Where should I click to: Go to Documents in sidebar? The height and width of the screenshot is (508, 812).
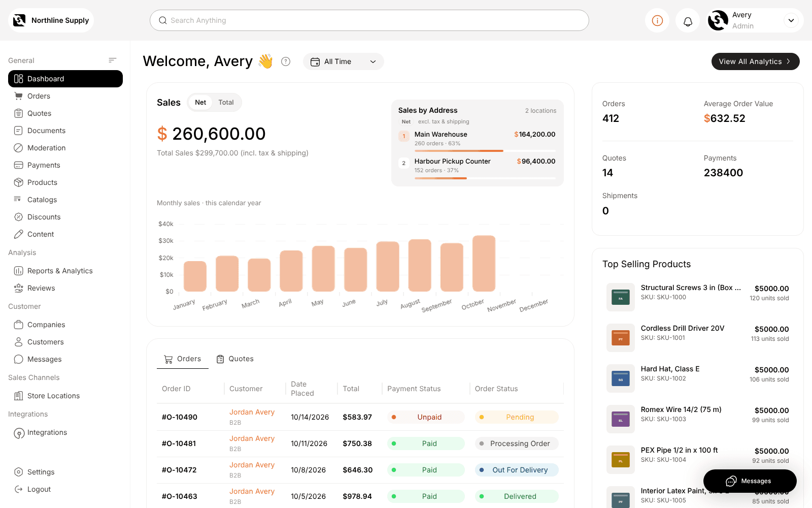point(65,131)
